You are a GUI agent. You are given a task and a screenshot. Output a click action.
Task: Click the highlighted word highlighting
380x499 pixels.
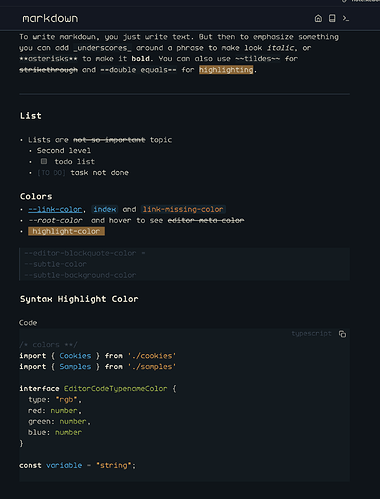tap(226, 70)
